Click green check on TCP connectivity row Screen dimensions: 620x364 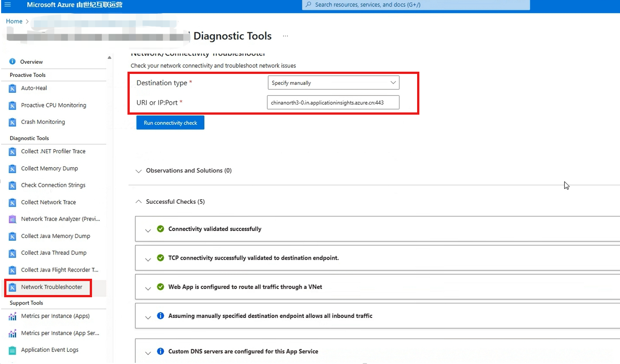(161, 258)
